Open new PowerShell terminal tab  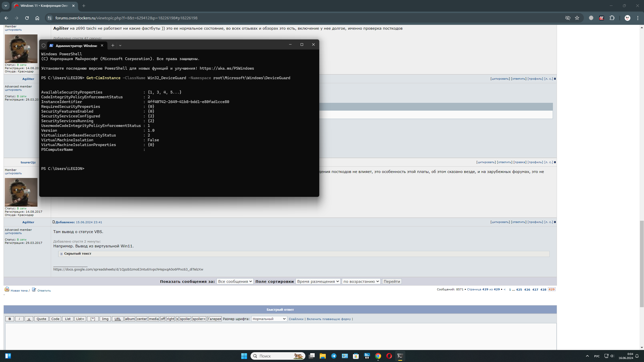tap(113, 46)
